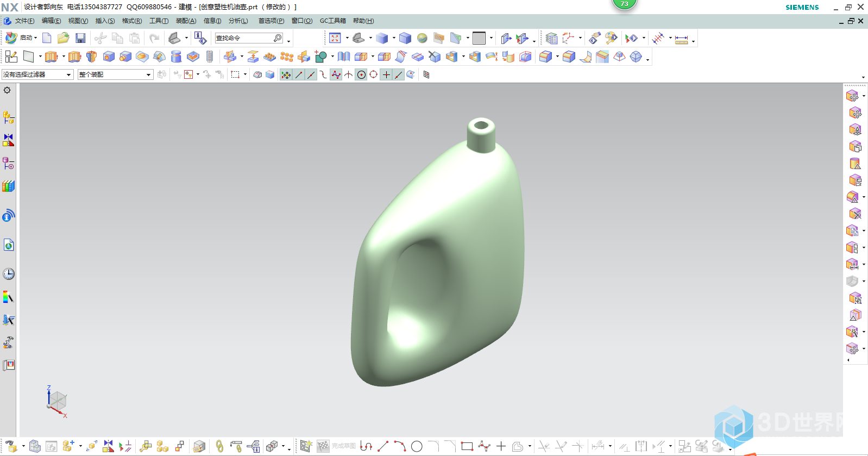Toggle Existing Point snap

point(386,75)
